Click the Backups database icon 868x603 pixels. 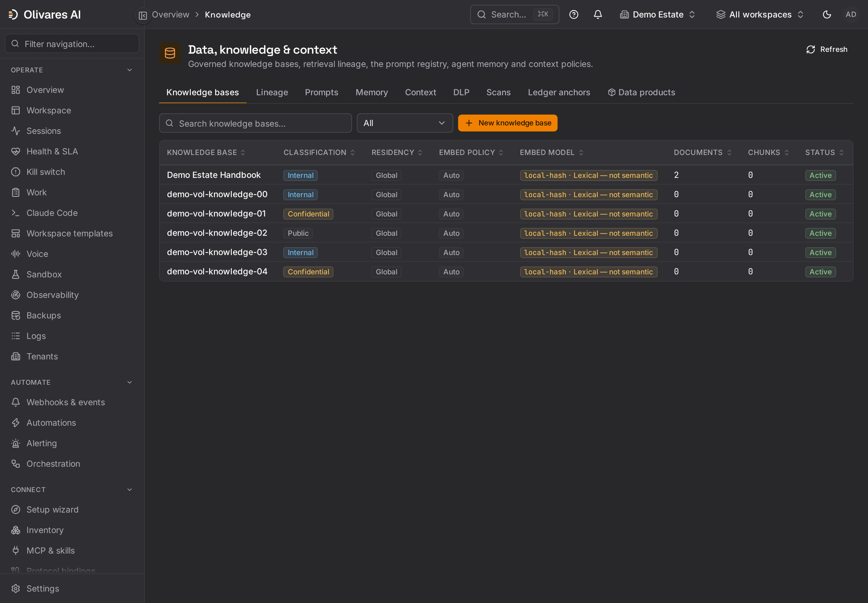click(x=15, y=315)
